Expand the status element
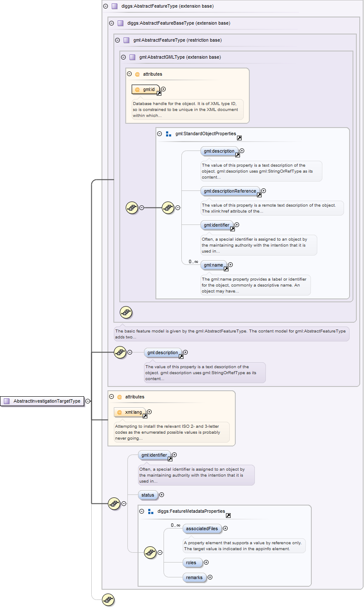 161,495
